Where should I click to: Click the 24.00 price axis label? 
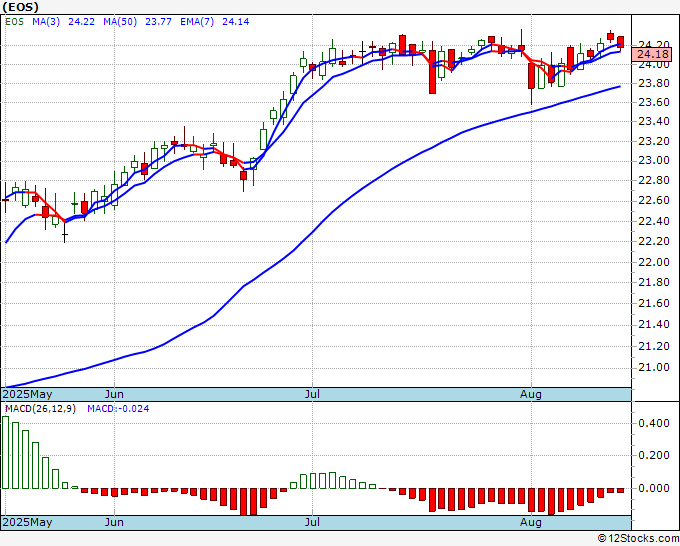[654, 65]
